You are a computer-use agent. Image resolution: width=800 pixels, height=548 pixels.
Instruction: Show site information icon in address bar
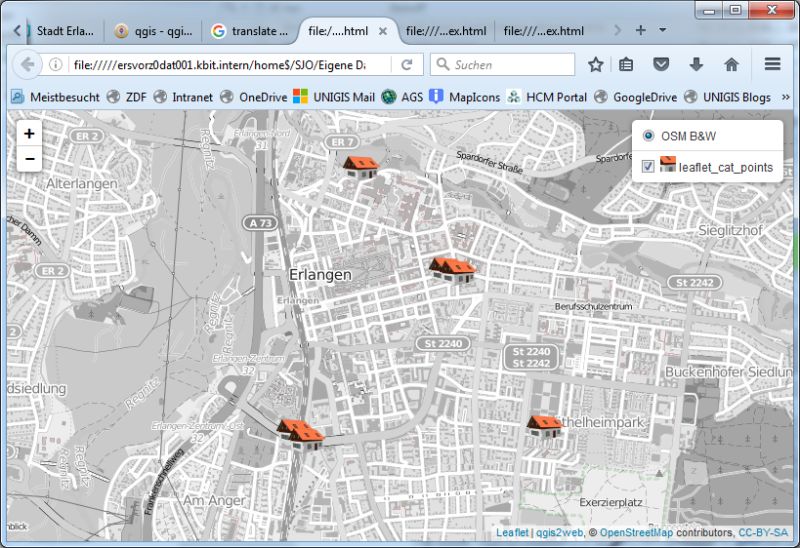(56, 65)
